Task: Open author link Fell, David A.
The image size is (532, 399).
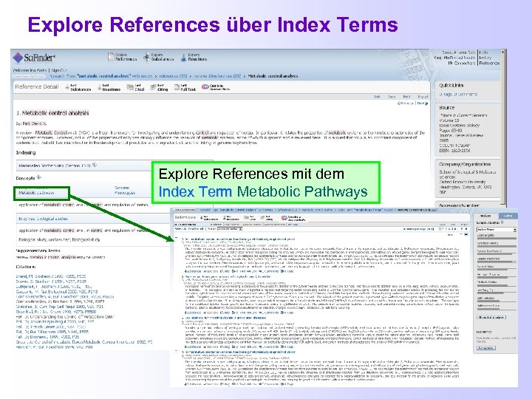Action: point(34,123)
